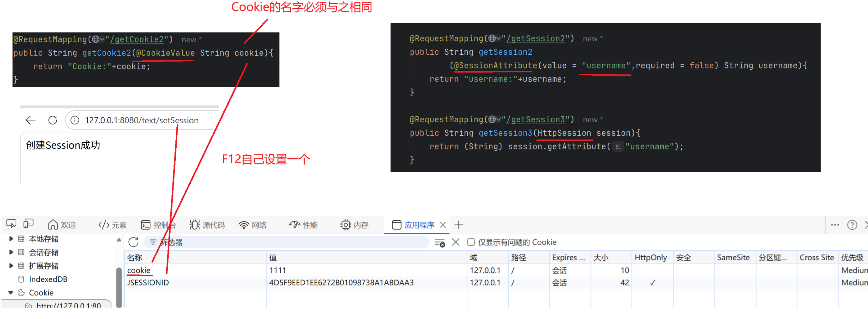Reload the page with the browser refresh icon
This screenshot has height=319, width=868.
(53, 120)
